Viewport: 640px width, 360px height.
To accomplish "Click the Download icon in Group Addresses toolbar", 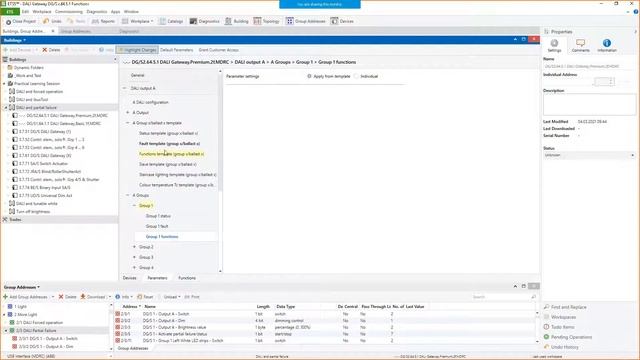I will pos(83,297).
